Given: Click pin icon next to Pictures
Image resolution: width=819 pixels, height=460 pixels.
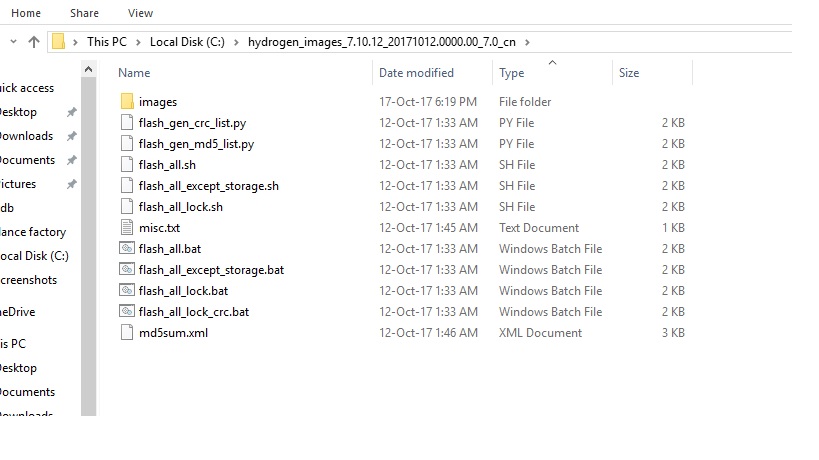Looking at the screenshot, I should [x=72, y=184].
